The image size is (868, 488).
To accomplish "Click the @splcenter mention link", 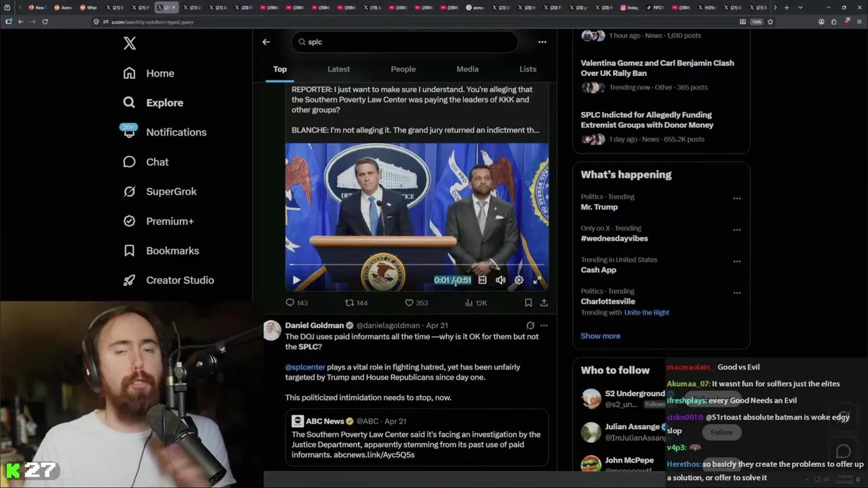I will pos(305,367).
